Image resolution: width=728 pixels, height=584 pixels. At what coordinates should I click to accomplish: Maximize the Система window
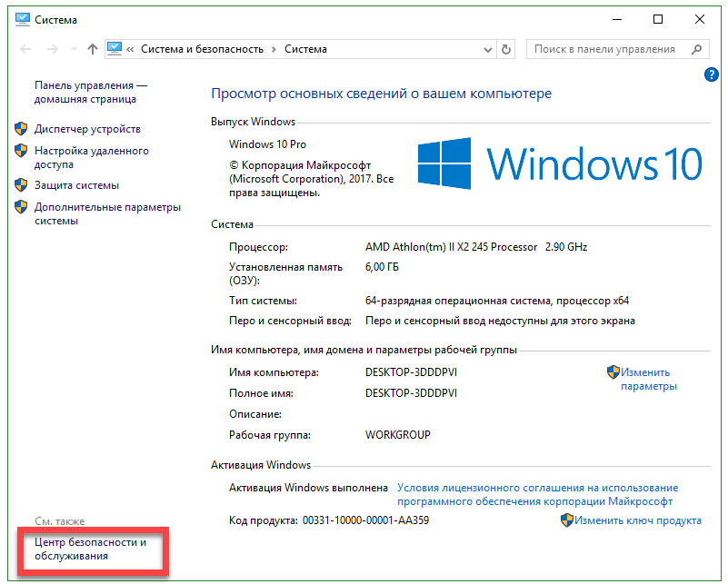click(658, 19)
